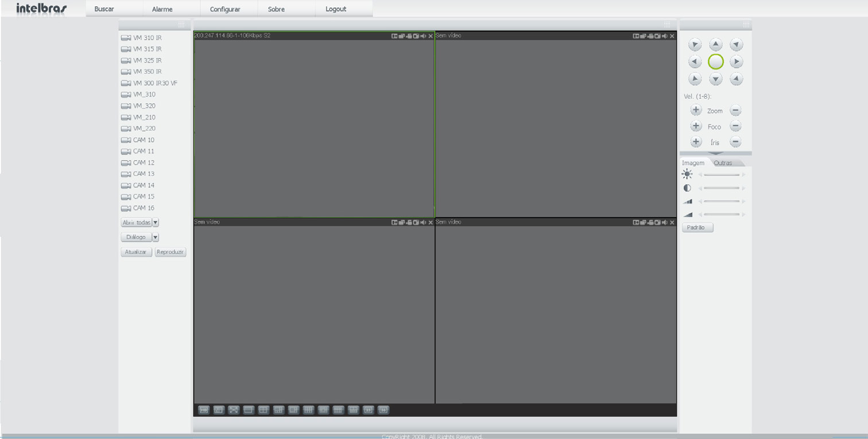This screenshot has height=439, width=868.
Task: Open the Buscar menu
Action: click(x=104, y=9)
